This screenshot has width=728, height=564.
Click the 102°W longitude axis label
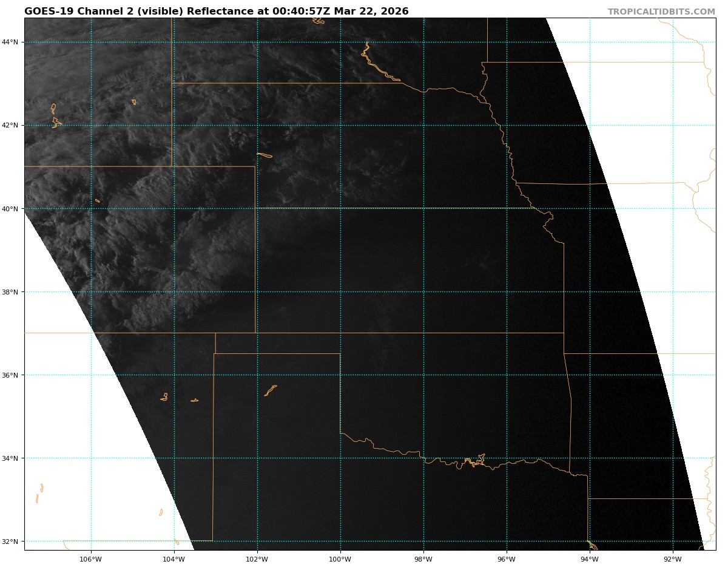pos(257,559)
